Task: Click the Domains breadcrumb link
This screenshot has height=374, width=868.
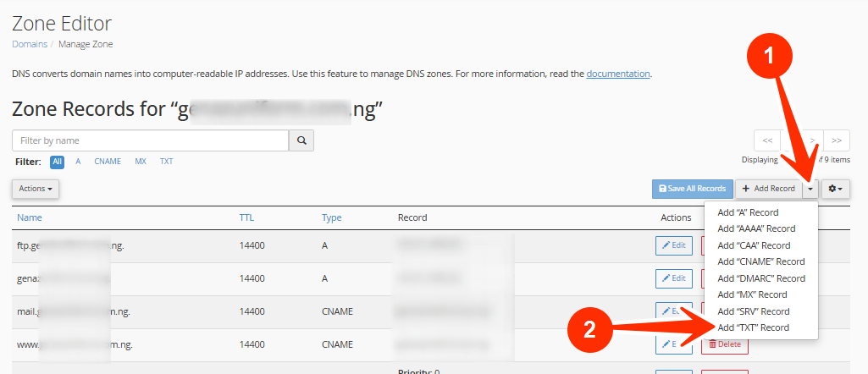Action: point(30,44)
